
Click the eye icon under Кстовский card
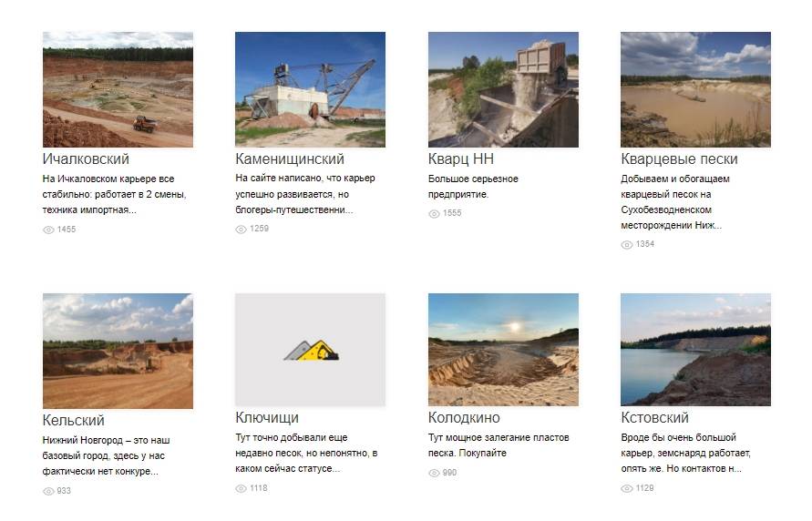[627, 488]
